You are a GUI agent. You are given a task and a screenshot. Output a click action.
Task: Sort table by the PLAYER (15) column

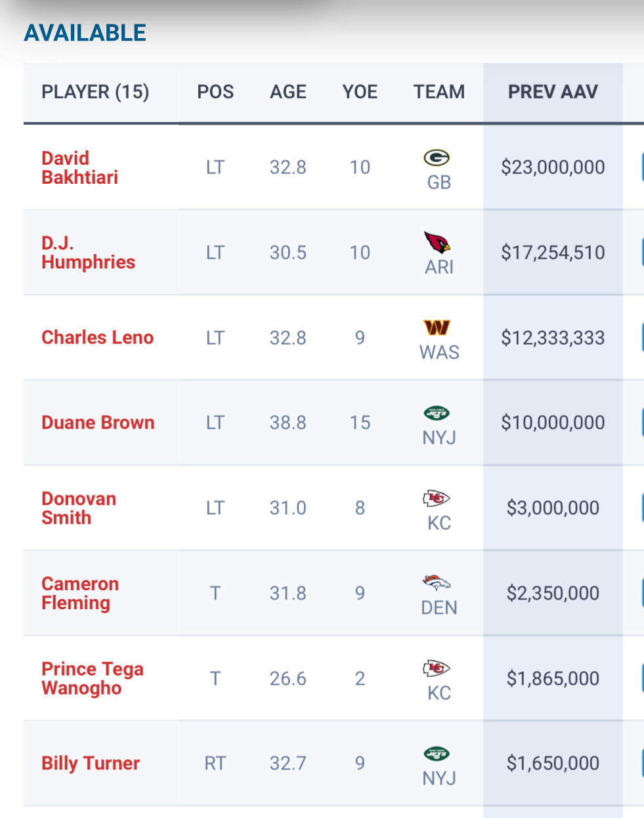pyautogui.click(x=95, y=92)
